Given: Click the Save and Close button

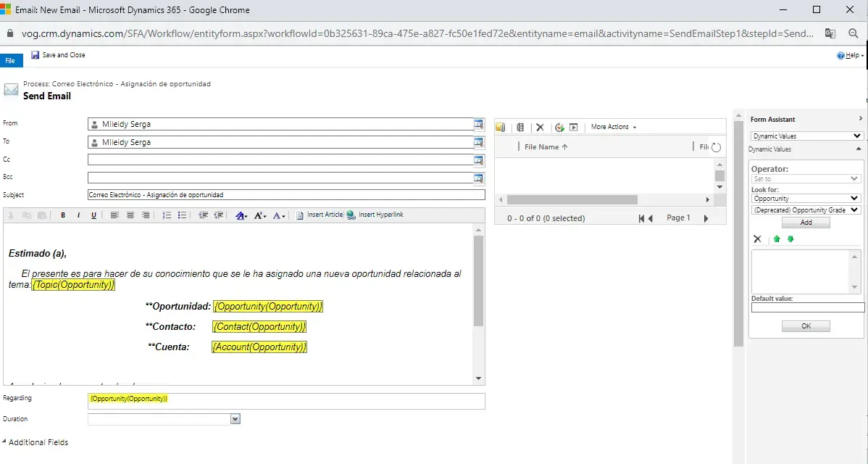Looking at the screenshot, I should point(58,55).
